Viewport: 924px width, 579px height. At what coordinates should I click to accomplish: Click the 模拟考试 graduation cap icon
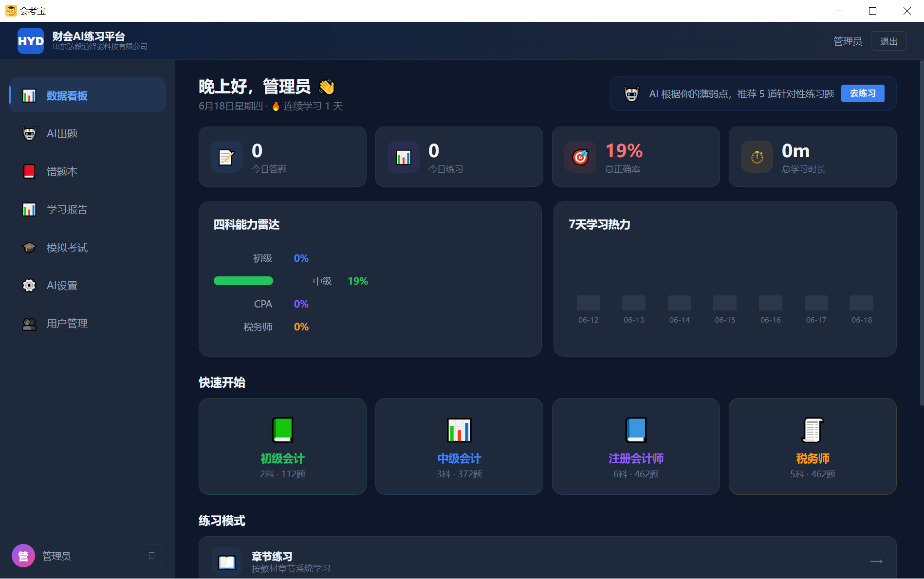coord(29,248)
